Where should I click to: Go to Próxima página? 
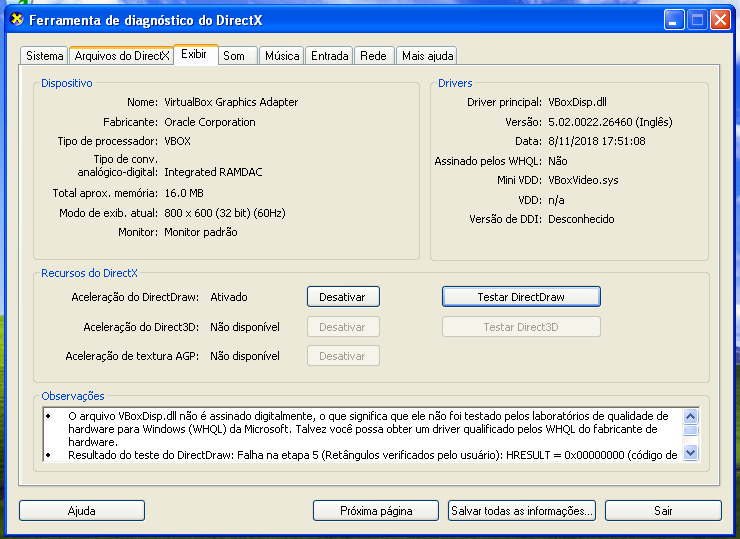pyautogui.click(x=376, y=511)
